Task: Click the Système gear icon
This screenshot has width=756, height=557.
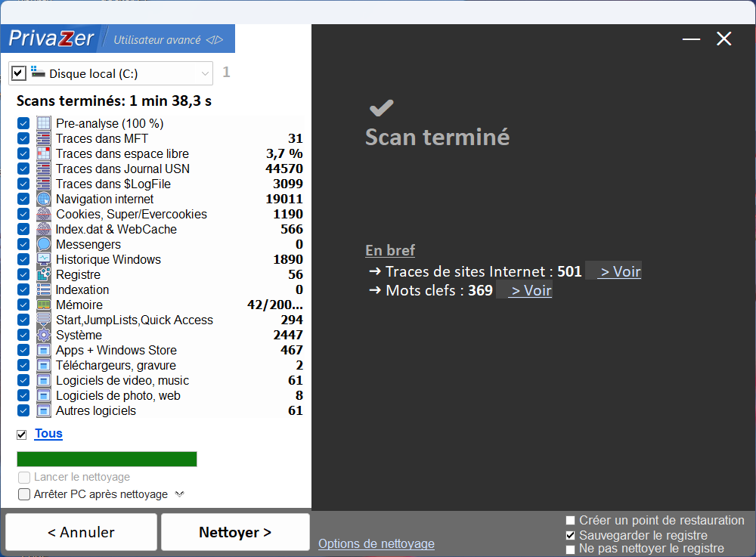Action: pos(43,335)
